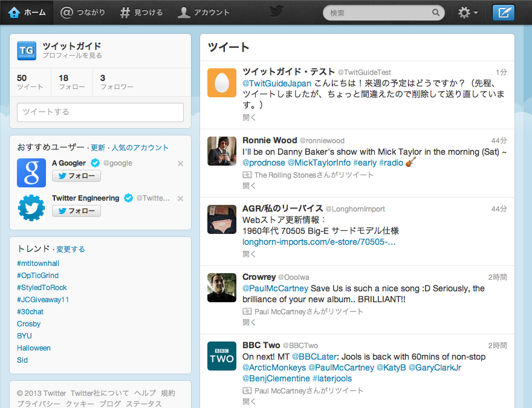Open the gear settings dropdown
Viewport: 532px width, 408px height.
pyautogui.click(x=467, y=13)
